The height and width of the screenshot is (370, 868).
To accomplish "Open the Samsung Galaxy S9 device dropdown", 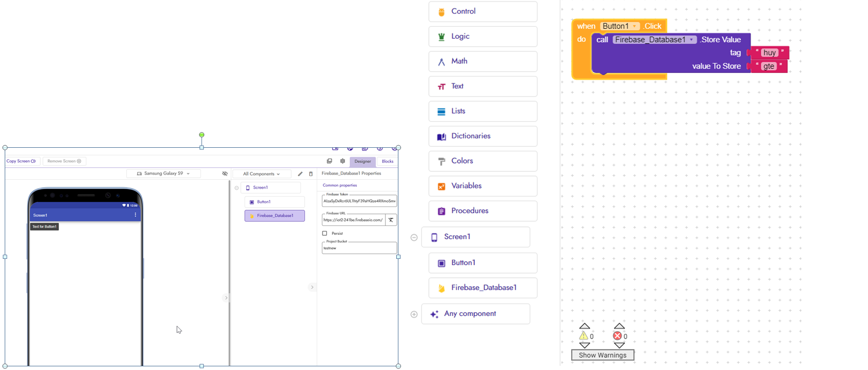I will point(163,174).
